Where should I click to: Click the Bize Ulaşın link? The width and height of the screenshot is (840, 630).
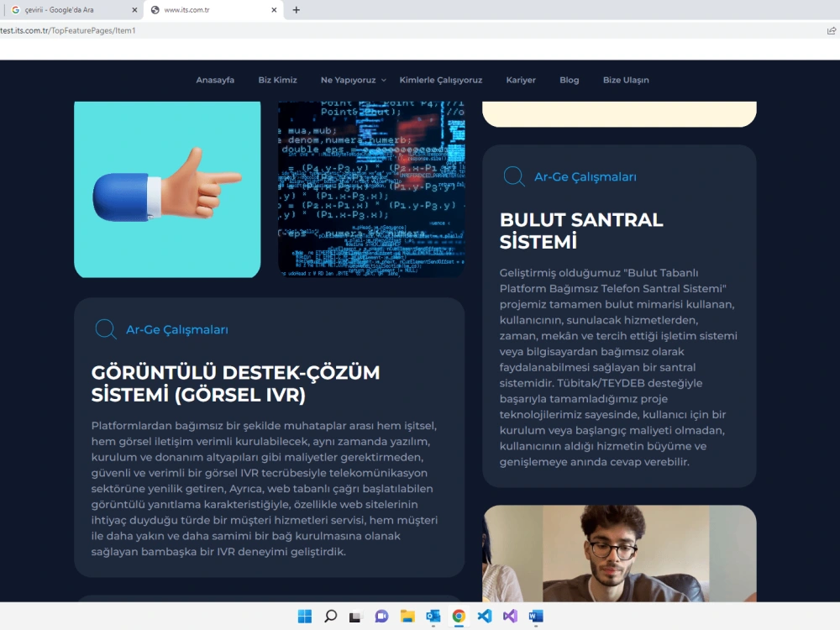coord(626,80)
